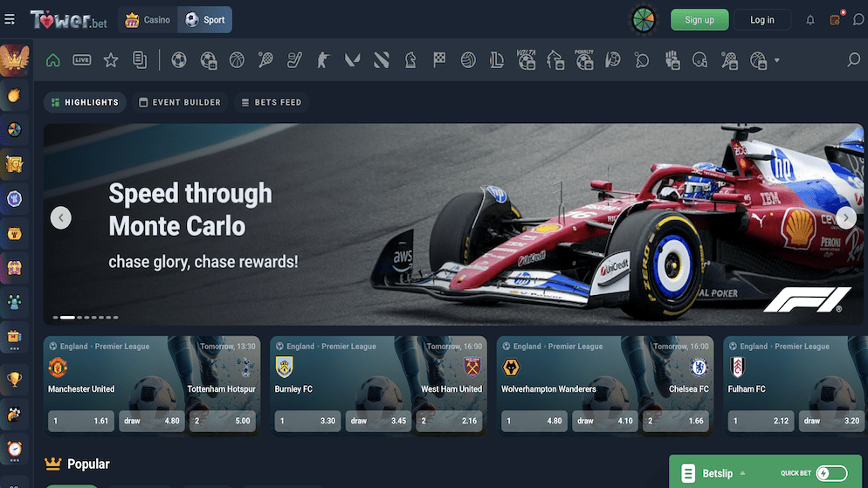The image size is (868, 488).
Task: Toggle the Quick Bet switch
Action: coord(832,473)
